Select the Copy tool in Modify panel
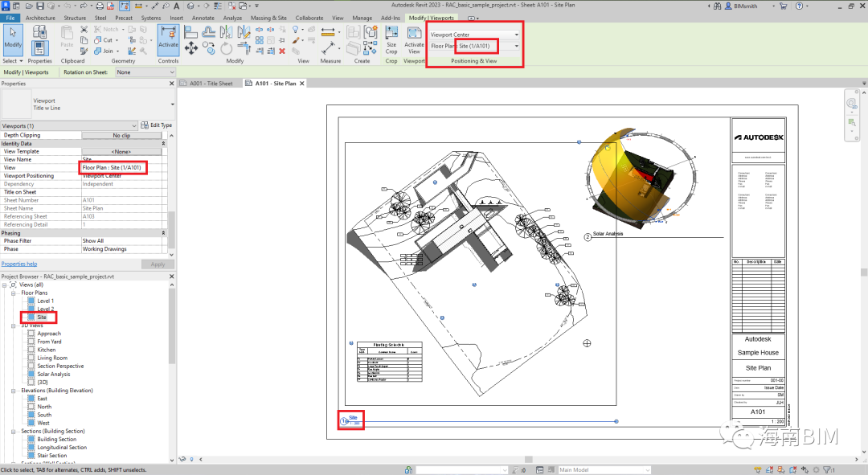 click(x=209, y=49)
